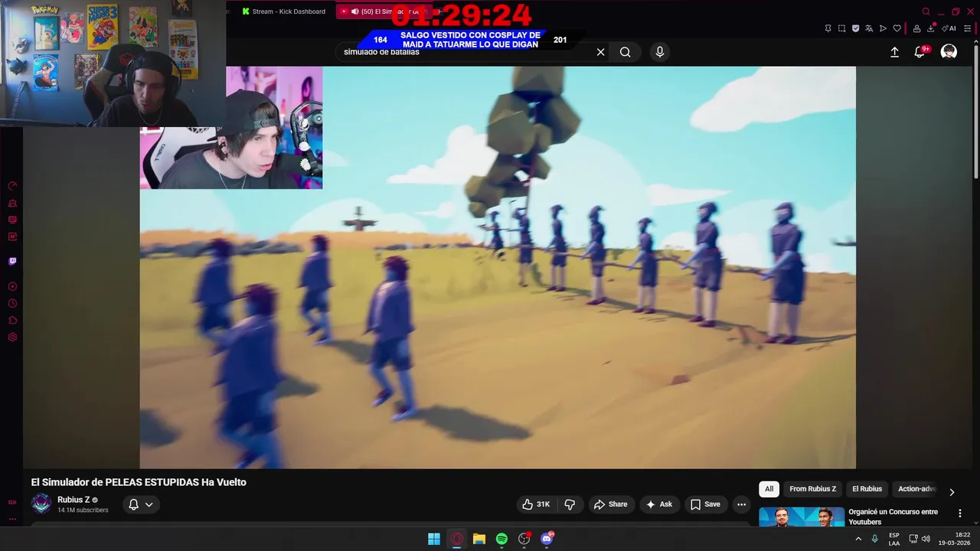Add page to bookmarks with the heart icon
Screen dimensions: 980x551
pyautogui.click(x=897, y=28)
